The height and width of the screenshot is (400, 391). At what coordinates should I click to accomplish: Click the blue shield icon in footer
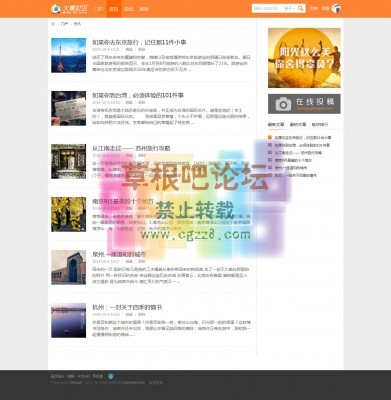coord(111,376)
